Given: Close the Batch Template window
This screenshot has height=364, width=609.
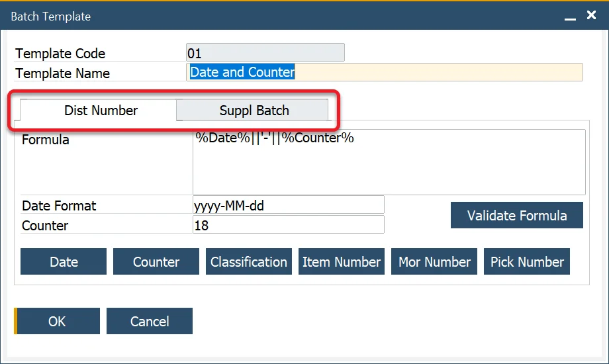Looking at the screenshot, I should click(591, 15).
